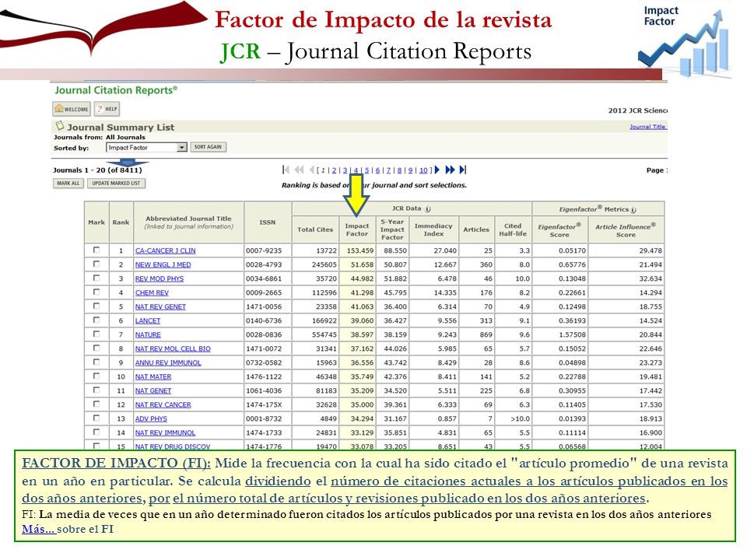Jump to last page arrow icon
747x560 pixels.
[x=462, y=170]
